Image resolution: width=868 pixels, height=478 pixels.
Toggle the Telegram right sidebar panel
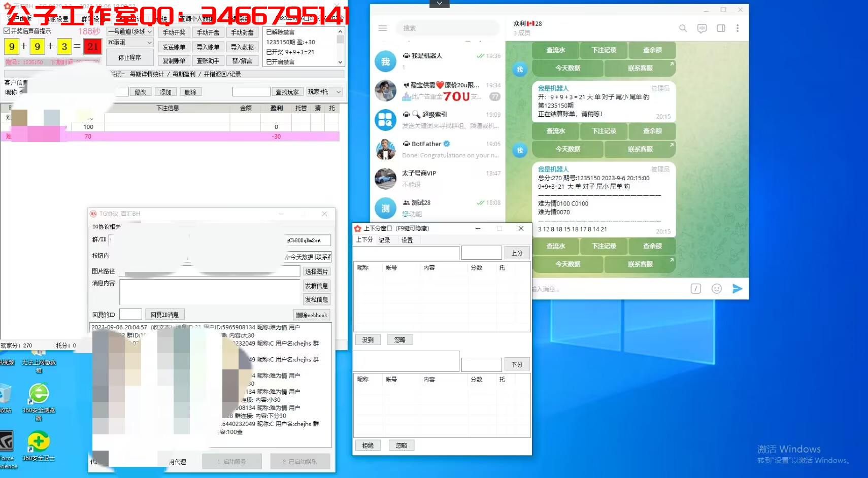721,28
